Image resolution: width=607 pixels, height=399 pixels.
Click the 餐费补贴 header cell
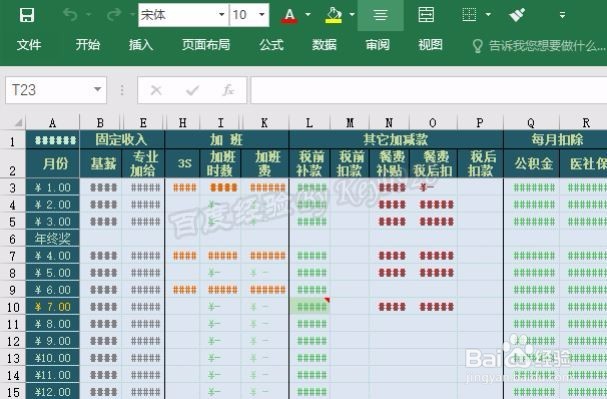tap(389, 163)
